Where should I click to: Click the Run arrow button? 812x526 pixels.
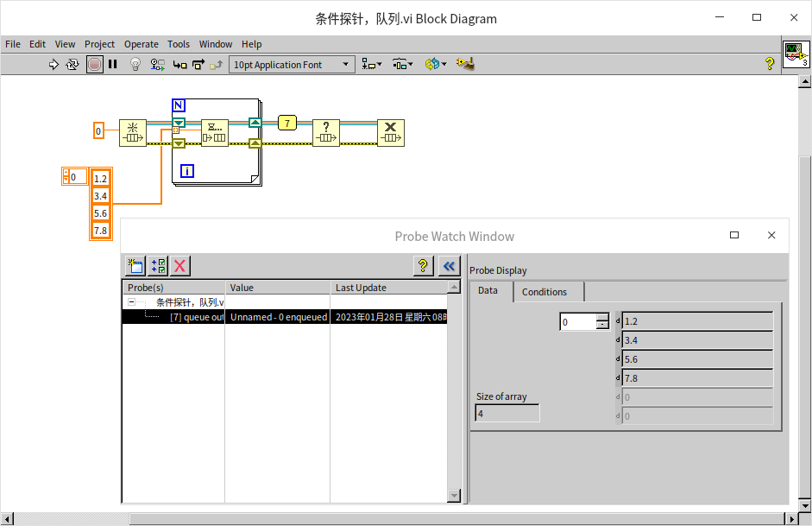coord(54,64)
